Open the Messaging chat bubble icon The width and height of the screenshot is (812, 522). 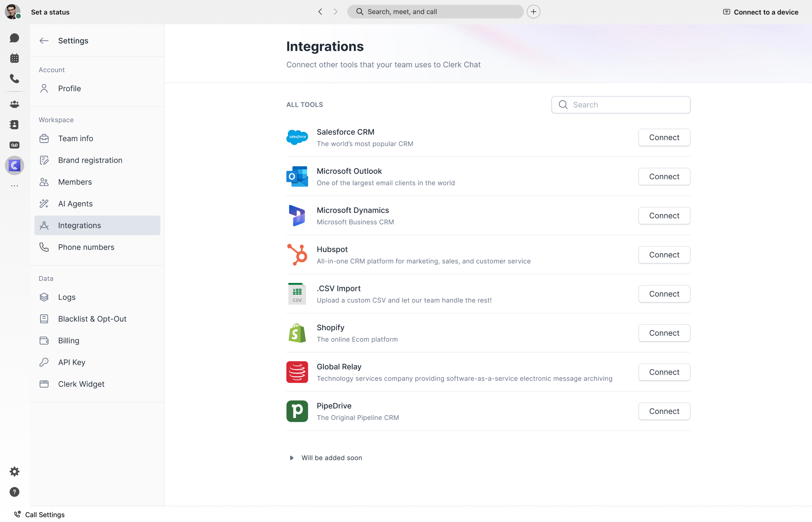[x=14, y=38]
